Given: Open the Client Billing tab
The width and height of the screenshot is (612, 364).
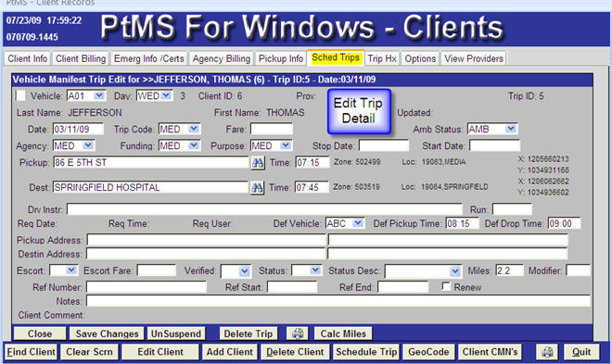Looking at the screenshot, I should [81, 58].
